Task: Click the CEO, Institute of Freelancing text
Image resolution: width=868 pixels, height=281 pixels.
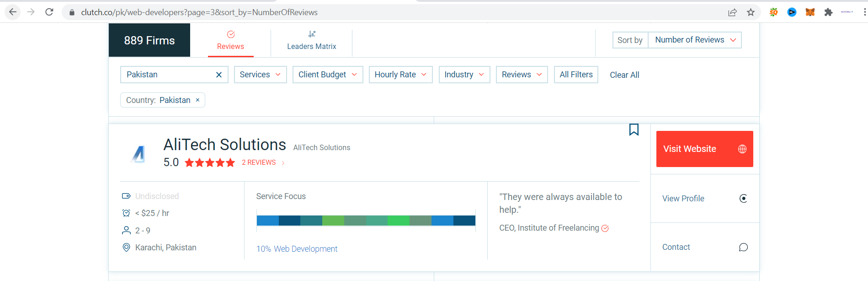Action: point(549,228)
